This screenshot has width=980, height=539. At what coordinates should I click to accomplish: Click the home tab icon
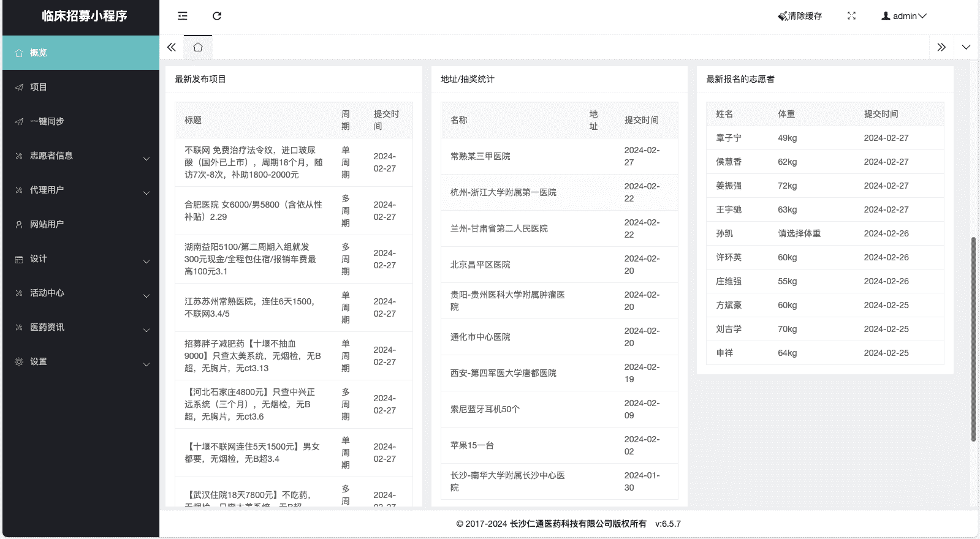(x=198, y=47)
